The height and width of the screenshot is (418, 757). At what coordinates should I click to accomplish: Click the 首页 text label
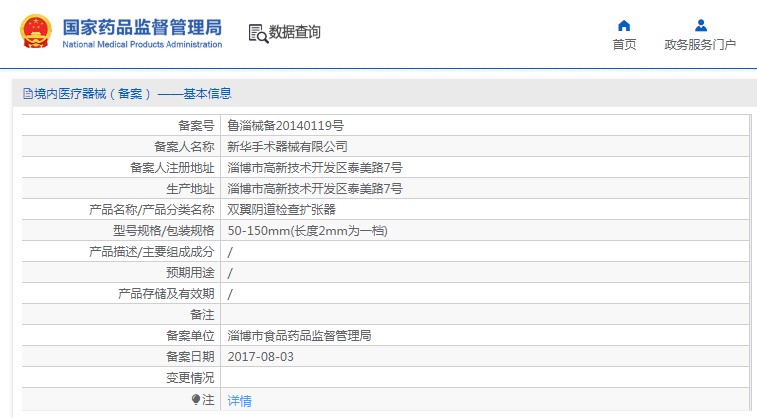pos(624,44)
